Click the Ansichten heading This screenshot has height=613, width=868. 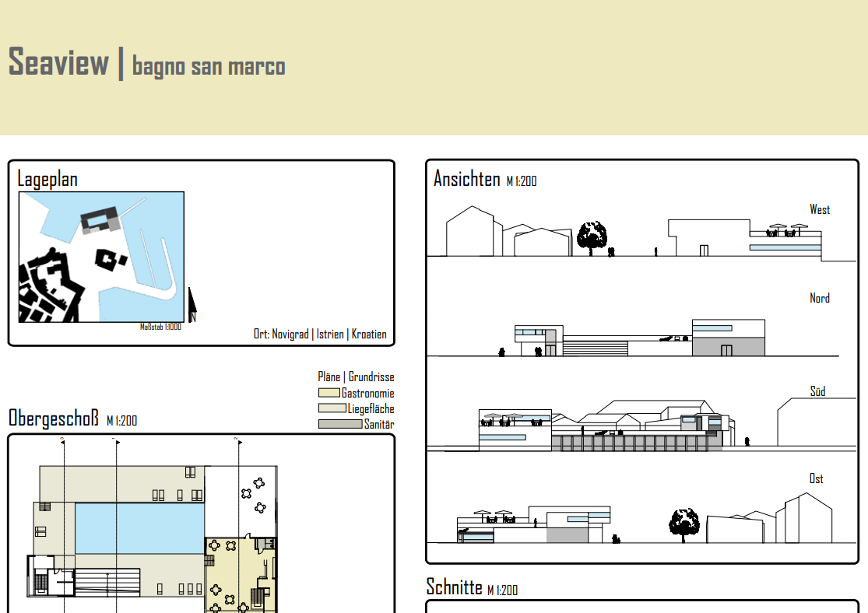coord(466,179)
